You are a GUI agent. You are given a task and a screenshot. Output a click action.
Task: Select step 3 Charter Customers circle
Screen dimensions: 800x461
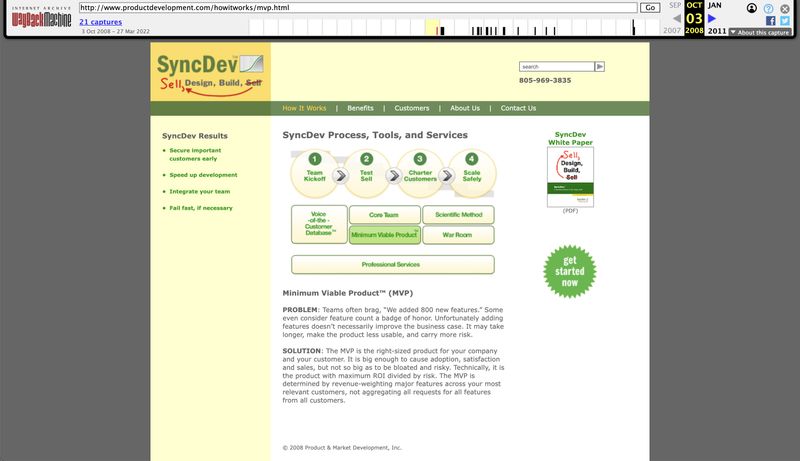click(x=420, y=174)
